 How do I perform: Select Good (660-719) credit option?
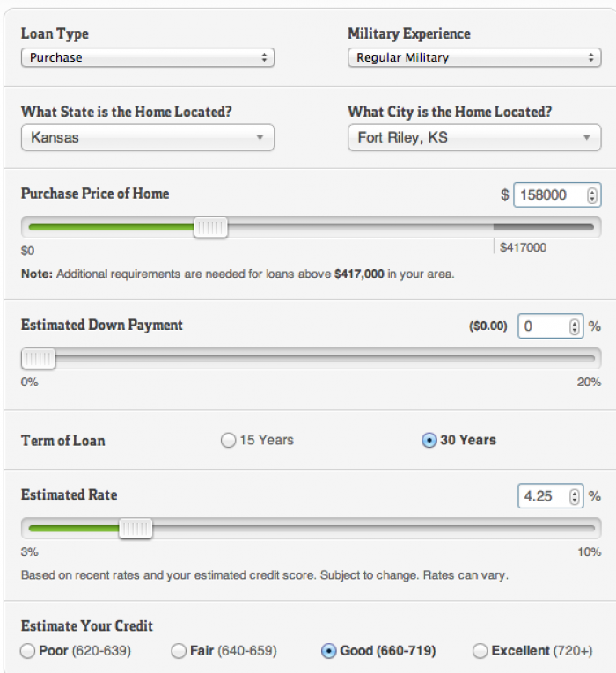(329, 651)
